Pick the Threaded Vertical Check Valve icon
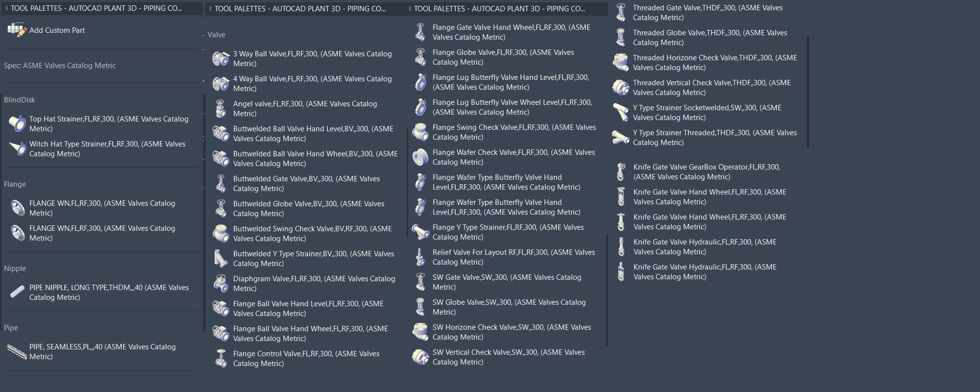This screenshot has height=392, width=980. tap(621, 88)
